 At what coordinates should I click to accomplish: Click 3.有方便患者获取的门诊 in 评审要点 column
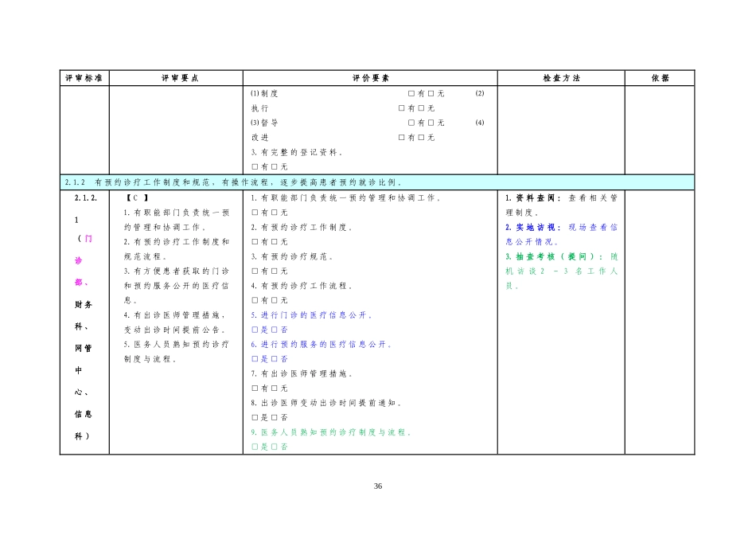(176, 271)
